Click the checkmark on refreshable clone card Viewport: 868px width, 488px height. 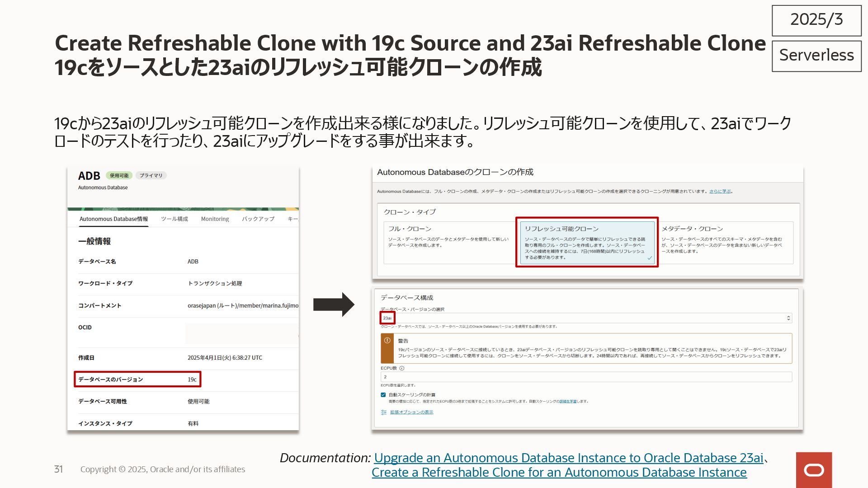(x=650, y=258)
